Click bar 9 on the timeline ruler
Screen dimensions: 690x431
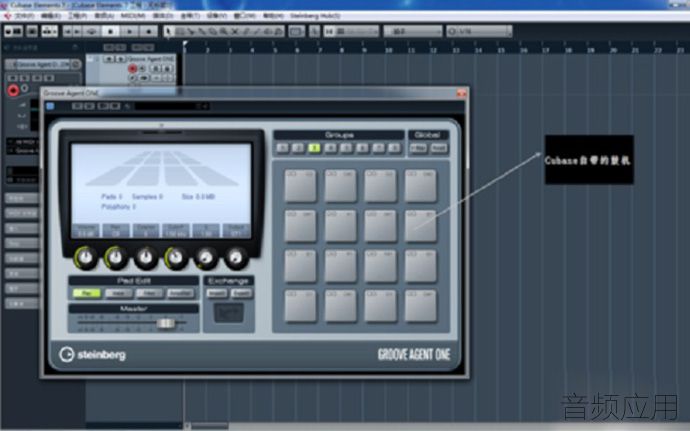point(364,48)
